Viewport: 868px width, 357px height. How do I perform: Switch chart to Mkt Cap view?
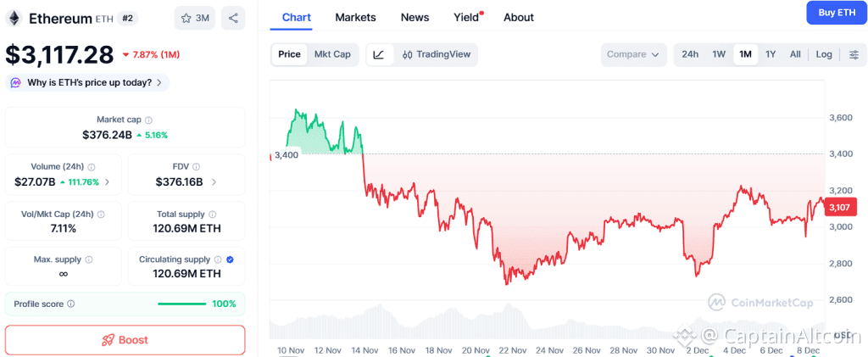[x=332, y=54]
